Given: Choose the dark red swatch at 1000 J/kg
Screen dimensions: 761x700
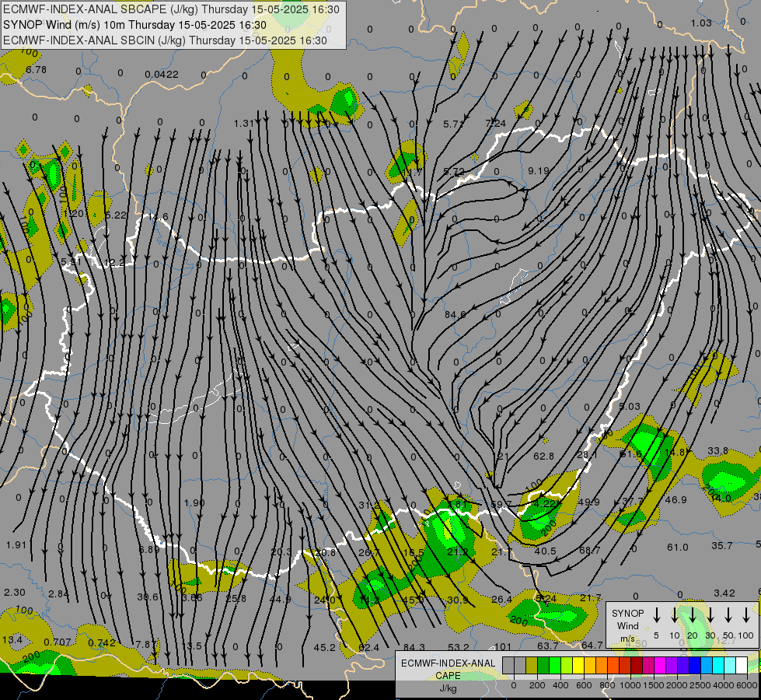Looking at the screenshot, I should (637, 666).
